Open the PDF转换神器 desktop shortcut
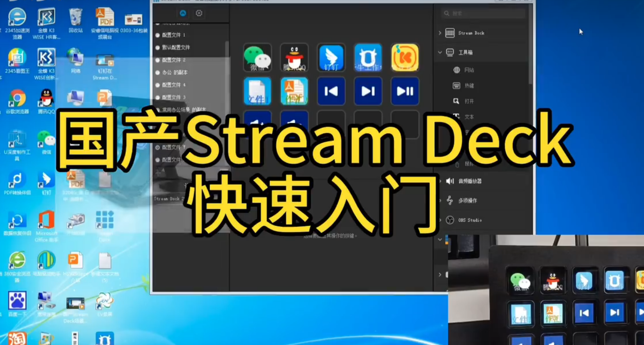This screenshot has width=644, height=345. click(17, 184)
